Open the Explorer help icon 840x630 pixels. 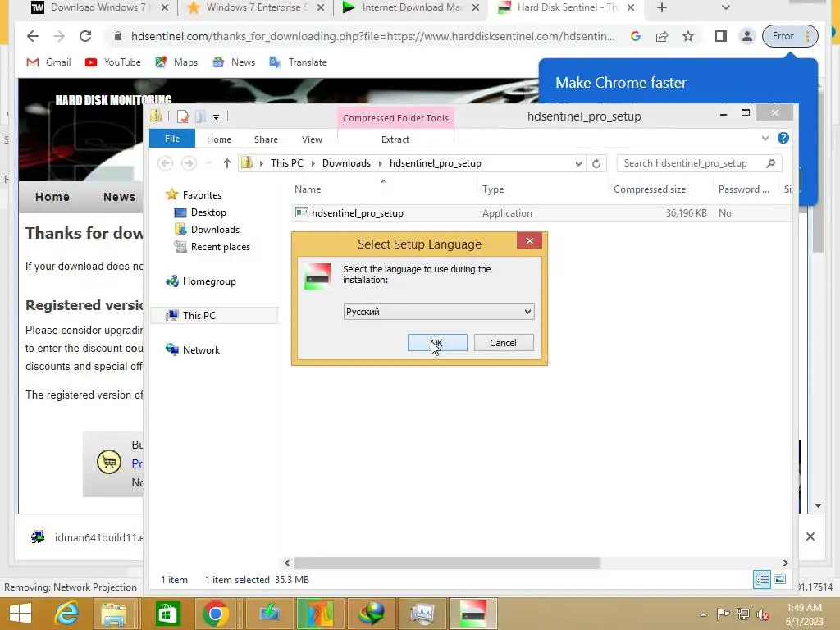click(783, 138)
